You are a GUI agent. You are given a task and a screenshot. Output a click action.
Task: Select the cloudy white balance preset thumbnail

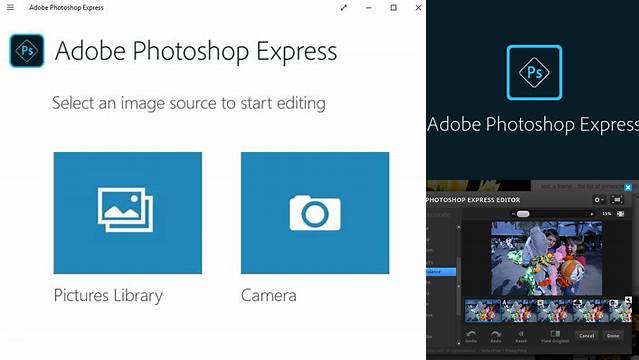(x=591, y=311)
